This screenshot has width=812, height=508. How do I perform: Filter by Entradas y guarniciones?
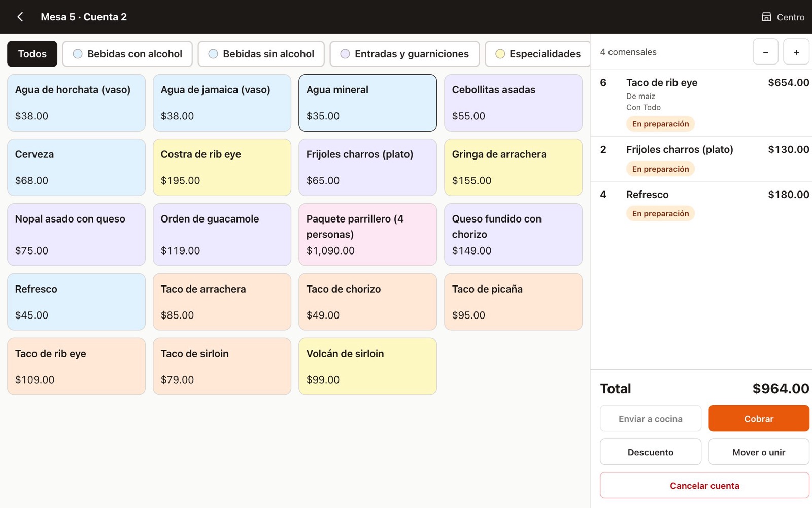coord(404,54)
